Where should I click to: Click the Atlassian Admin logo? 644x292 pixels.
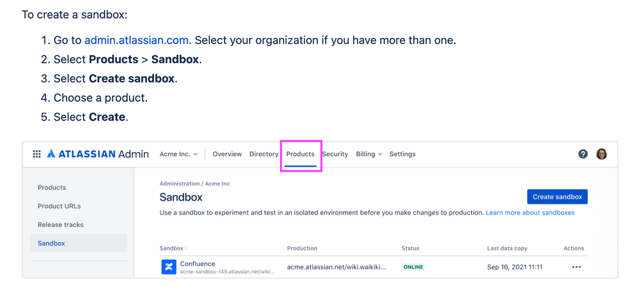[98, 154]
